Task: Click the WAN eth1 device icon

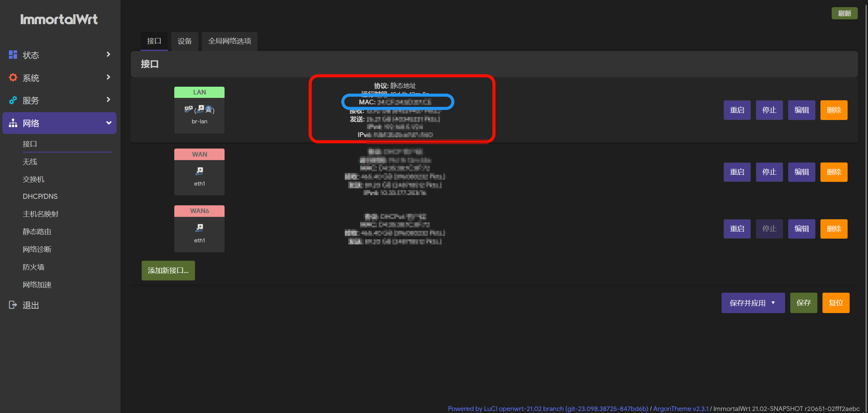Action: coord(199,171)
